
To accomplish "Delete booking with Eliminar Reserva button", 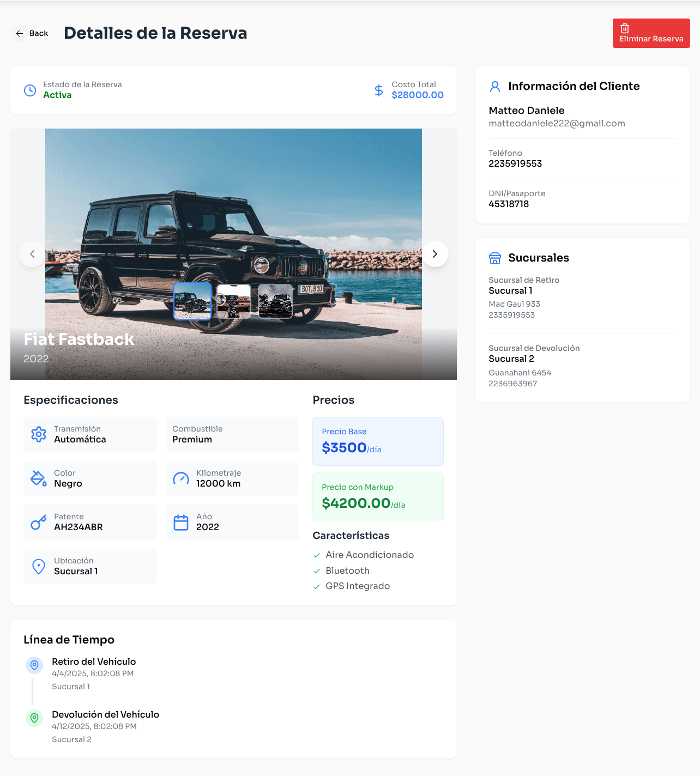I will (x=651, y=33).
